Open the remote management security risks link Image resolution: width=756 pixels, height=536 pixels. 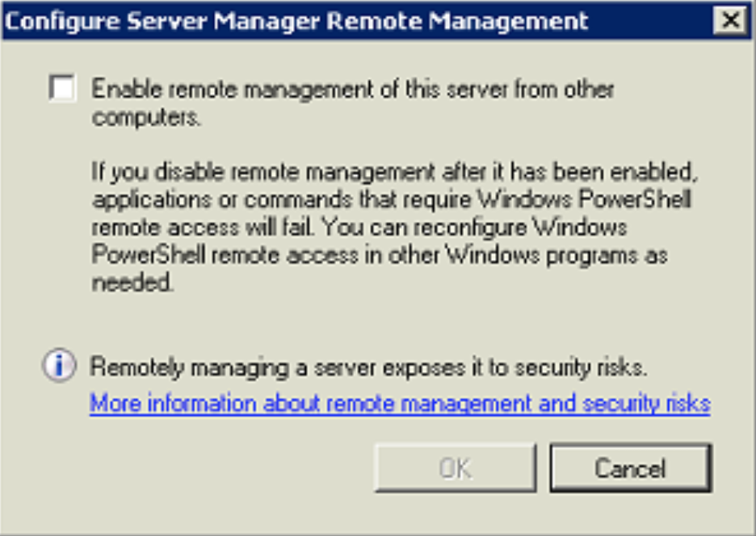tap(400, 402)
